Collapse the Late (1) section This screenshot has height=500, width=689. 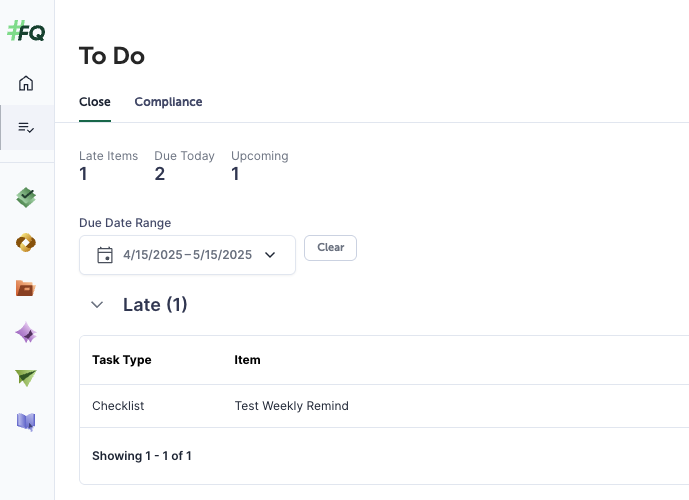click(97, 305)
